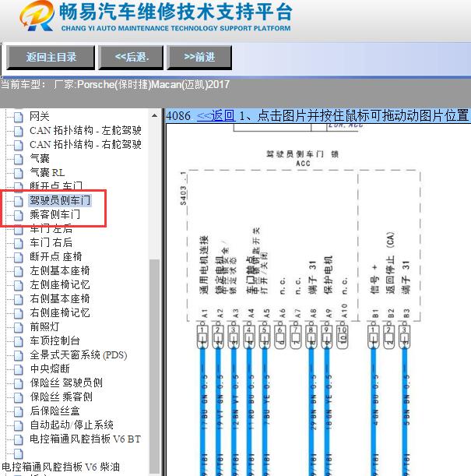Click document icon beside 电控箱通风腔挡板 V6 BT

pyautogui.click(x=19, y=439)
